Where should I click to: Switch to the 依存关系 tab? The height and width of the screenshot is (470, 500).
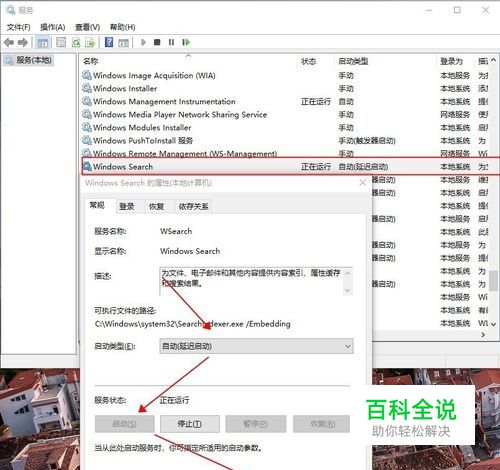pos(194,206)
